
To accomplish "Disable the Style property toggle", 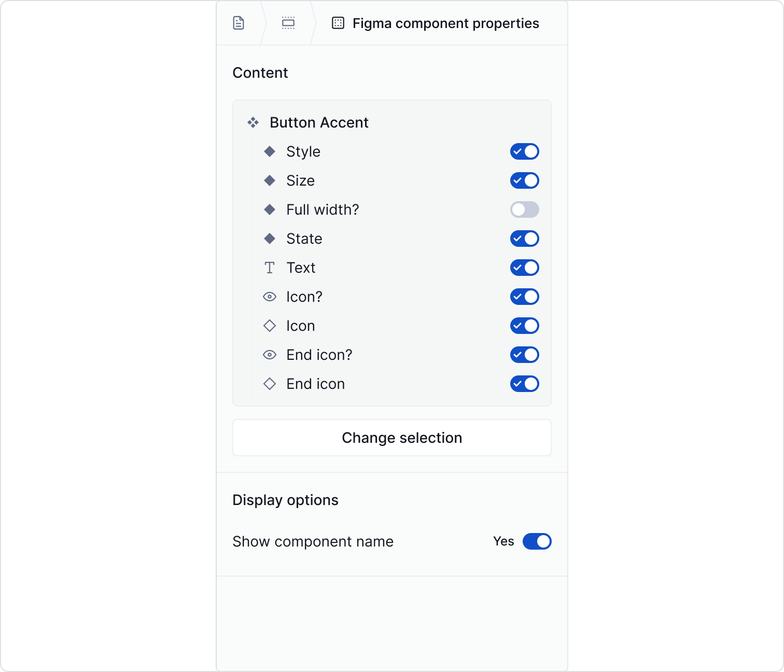I will pos(524,151).
